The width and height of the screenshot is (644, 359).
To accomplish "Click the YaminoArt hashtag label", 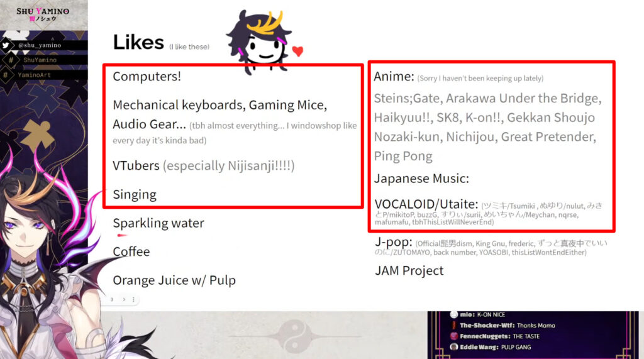I will [34, 75].
